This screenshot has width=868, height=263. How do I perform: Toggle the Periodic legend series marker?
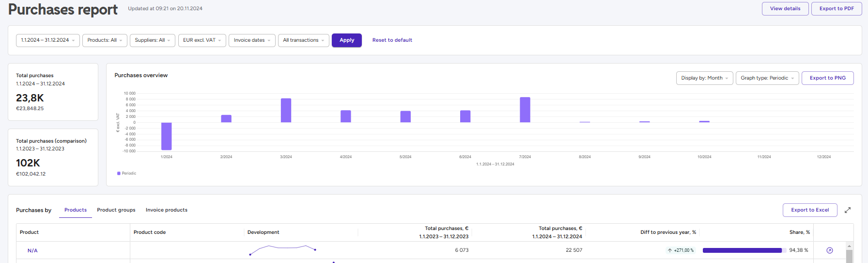(x=119, y=173)
